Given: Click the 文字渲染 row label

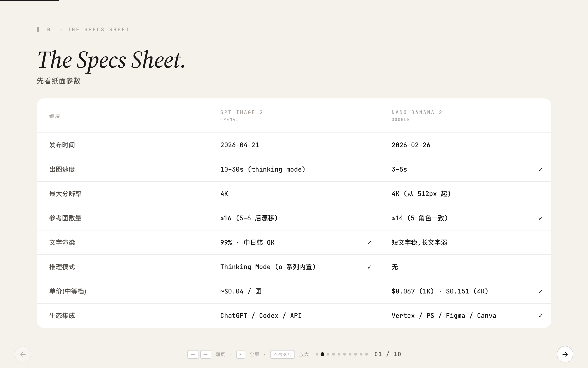Looking at the screenshot, I should click(x=62, y=242).
